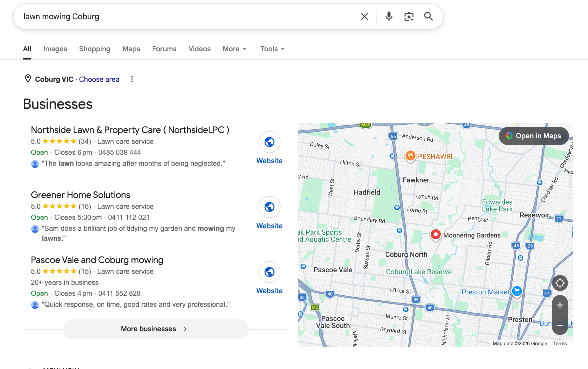Click the Preston Market shopping cart pin
The image size is (588, 369).
coord(517,291)
